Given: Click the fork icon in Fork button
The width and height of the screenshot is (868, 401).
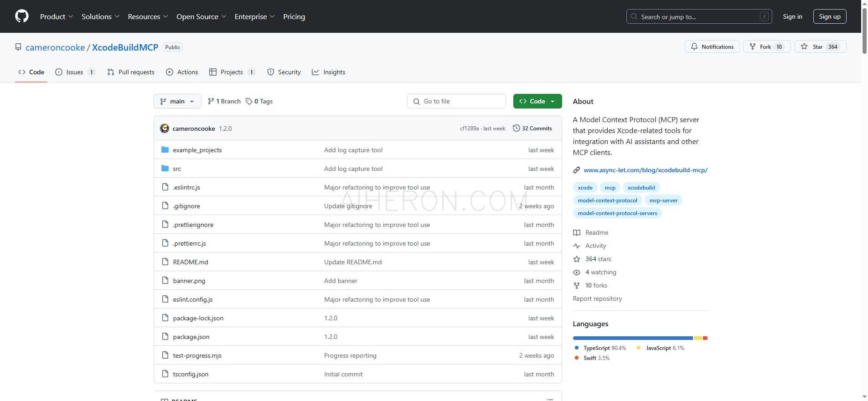Looking at the screenshot, I should [x=753, y=46].
